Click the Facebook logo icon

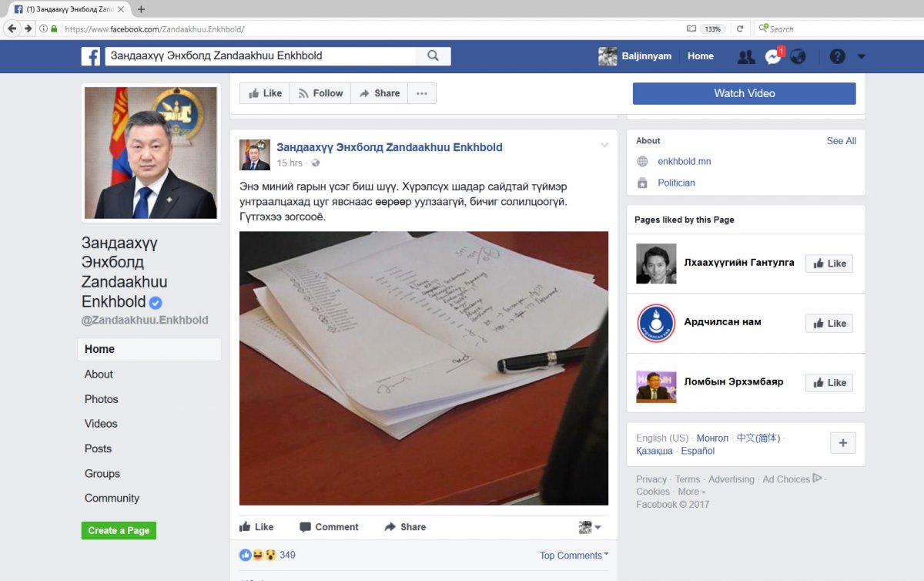(x=91, y=56)
